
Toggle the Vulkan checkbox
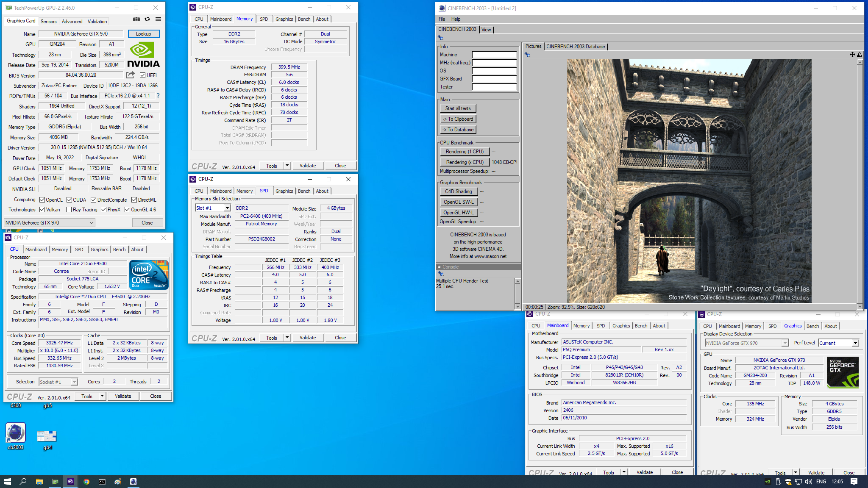pos(42,210)
